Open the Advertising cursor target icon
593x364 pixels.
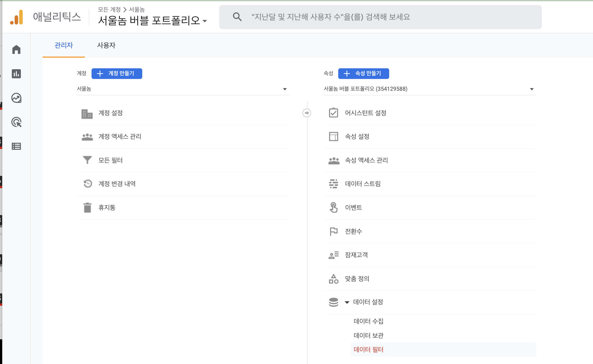coord(16,122)
